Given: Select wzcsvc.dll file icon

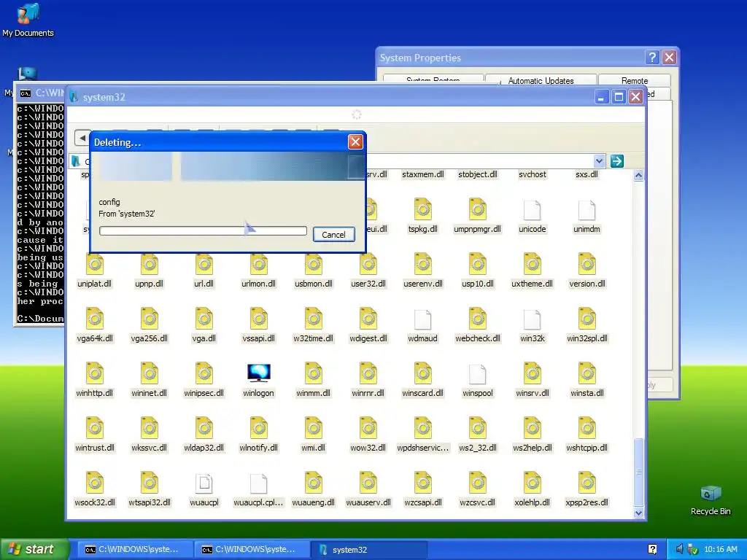Looking at the screenshot, I should (478, 483).
